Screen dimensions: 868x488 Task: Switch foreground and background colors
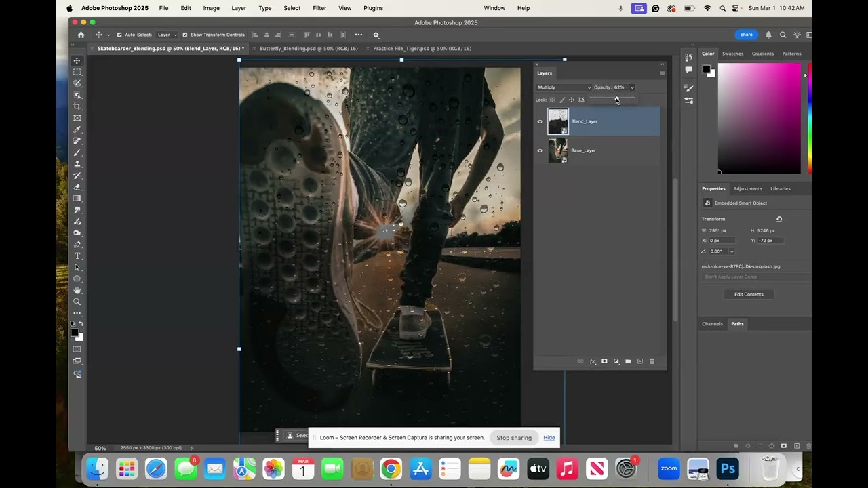[81, 324]
